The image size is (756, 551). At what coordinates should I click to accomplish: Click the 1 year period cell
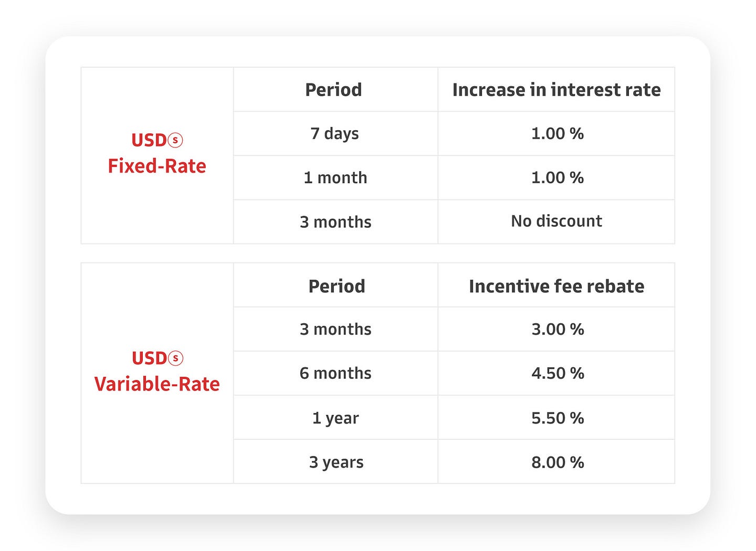point(335,418)
